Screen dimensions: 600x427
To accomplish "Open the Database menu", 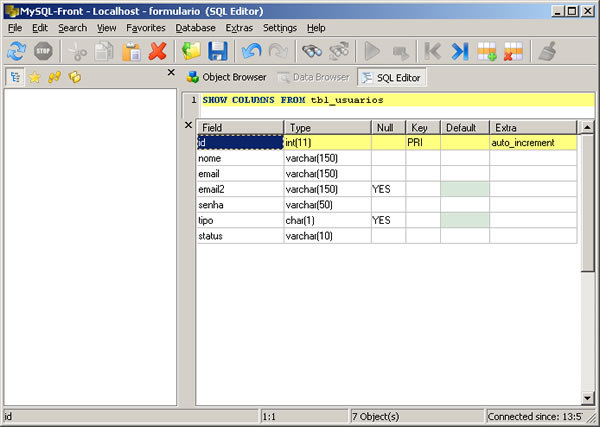I will click(x=195, y=28).
